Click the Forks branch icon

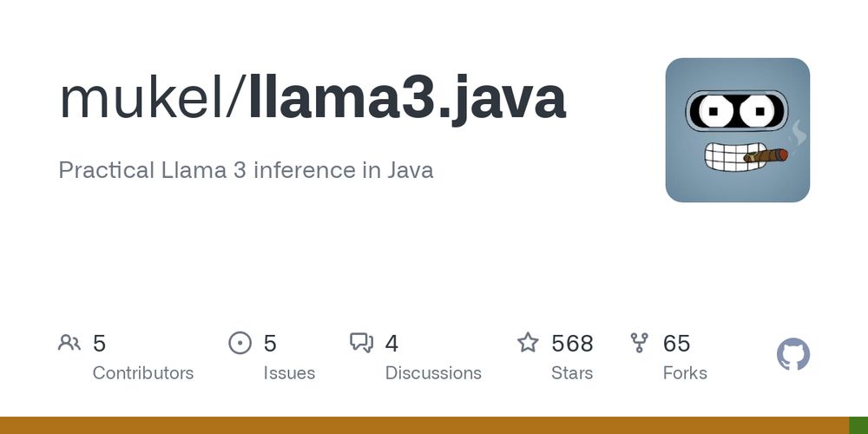click(x=640, y=343)
